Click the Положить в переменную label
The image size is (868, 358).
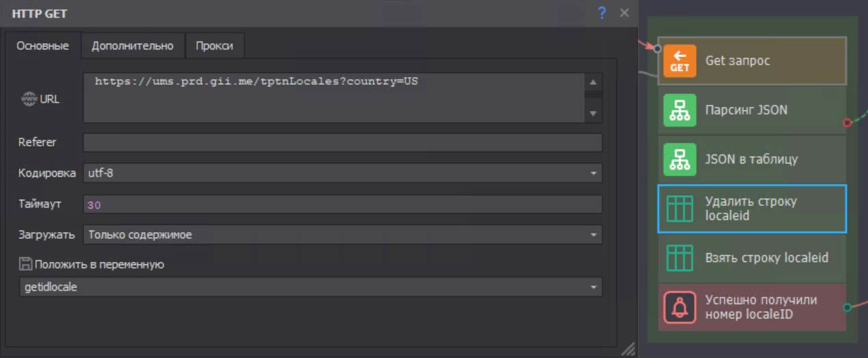pyautogui.click(x=99, y=264)
